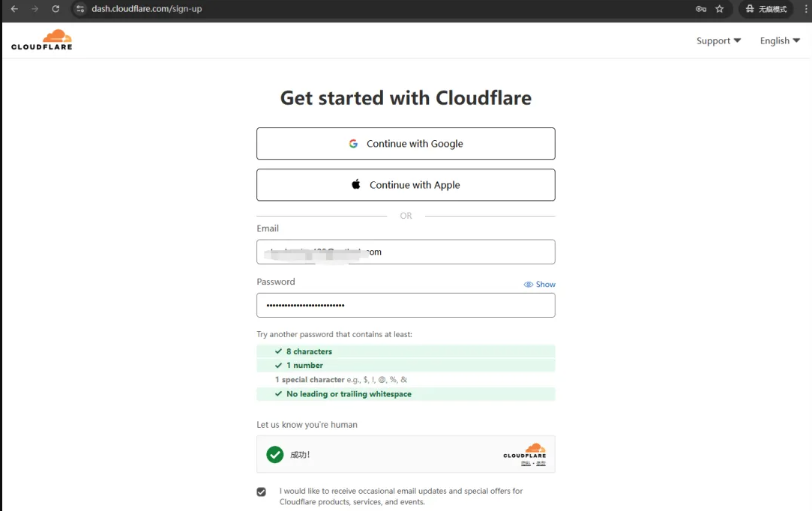Click the "Try another password" hint text
The width and height of the screenshot is (812, 511).
[x=334, y=334]
